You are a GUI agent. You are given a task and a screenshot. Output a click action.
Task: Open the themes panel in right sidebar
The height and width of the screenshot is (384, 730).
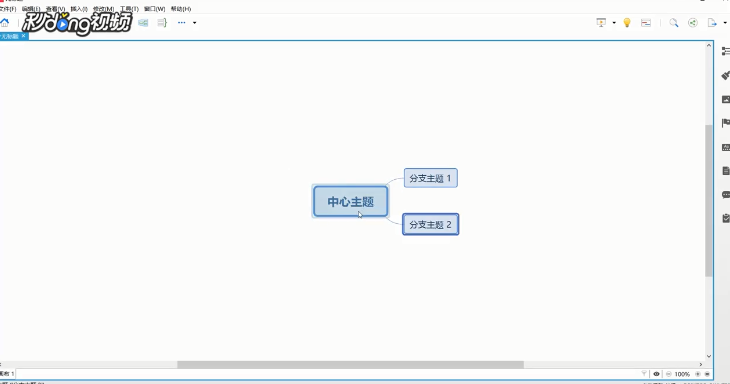725,148
